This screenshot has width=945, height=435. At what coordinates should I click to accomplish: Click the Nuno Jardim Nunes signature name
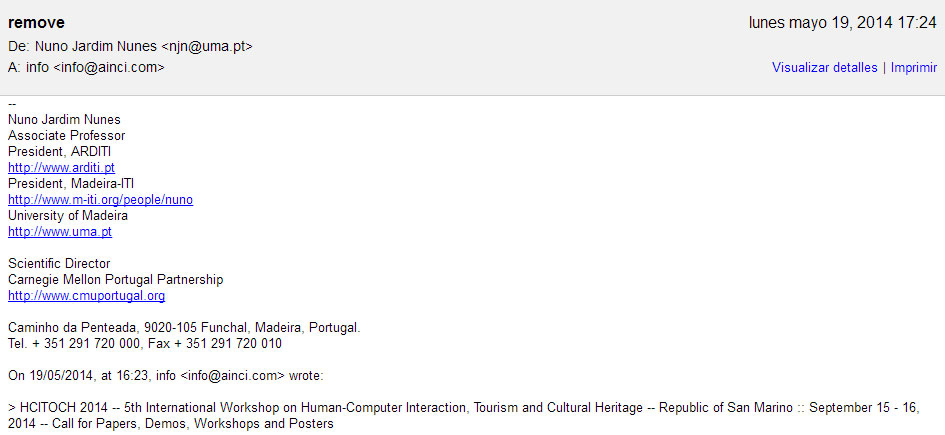pos(64,119)
